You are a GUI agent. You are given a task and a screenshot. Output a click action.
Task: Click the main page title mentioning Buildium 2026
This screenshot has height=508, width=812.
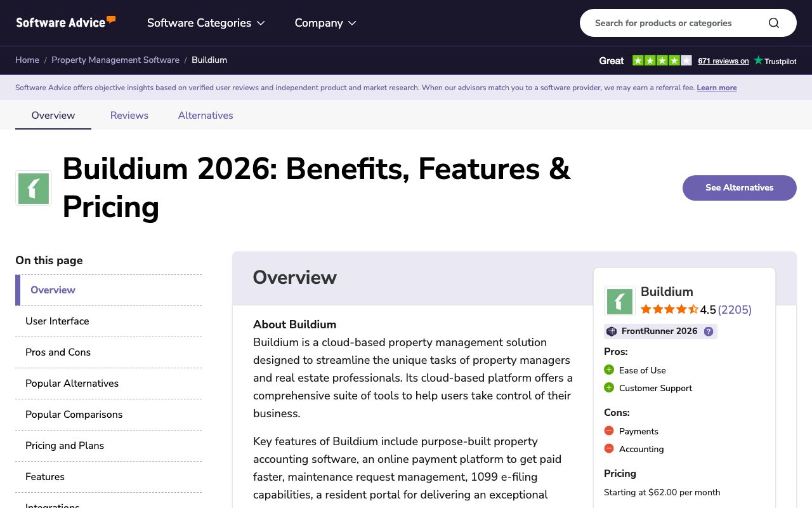(x=317, y=188)
